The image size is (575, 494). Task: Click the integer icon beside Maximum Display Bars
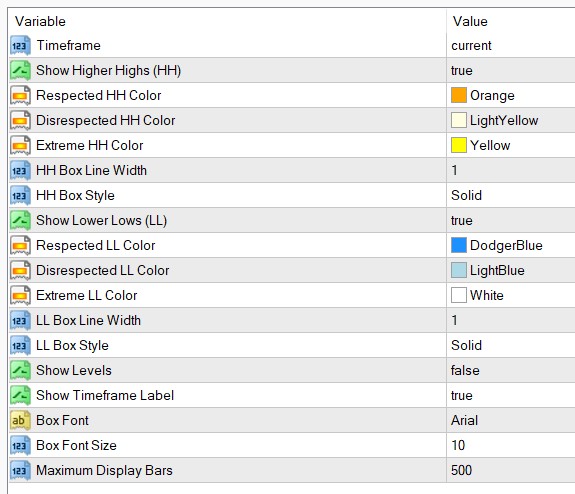[20, 470]
